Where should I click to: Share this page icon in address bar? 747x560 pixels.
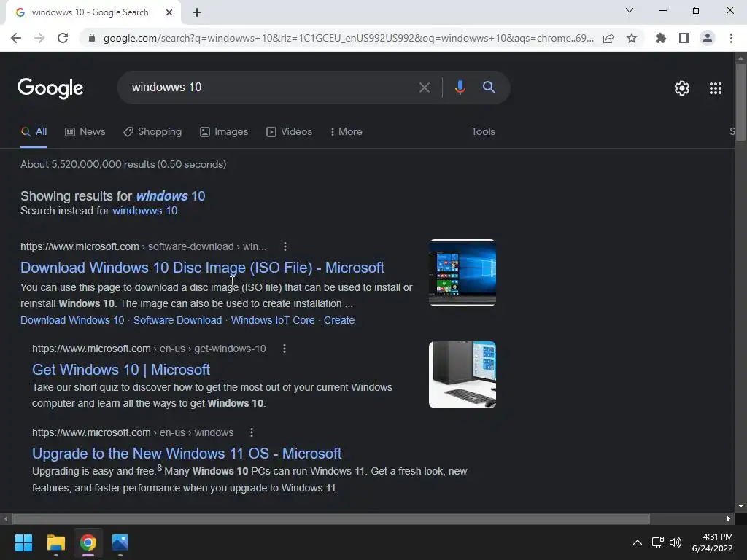(608, 38)
